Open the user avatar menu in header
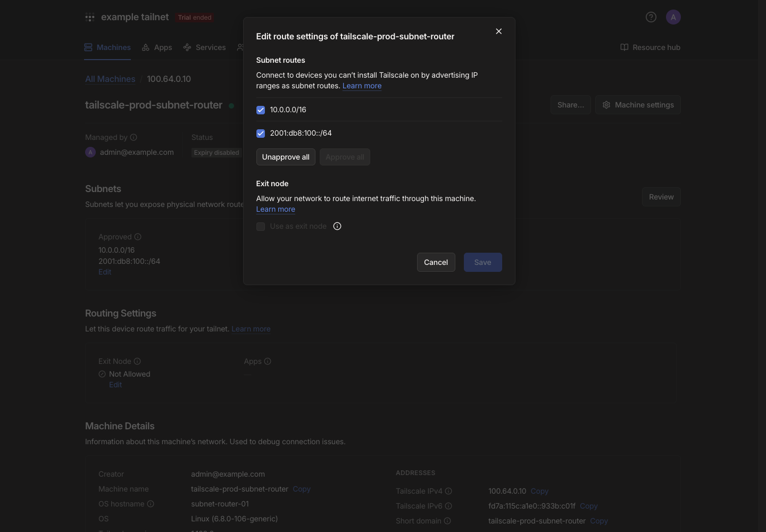Viewport: 766px width, 532px height. (673, 17)
